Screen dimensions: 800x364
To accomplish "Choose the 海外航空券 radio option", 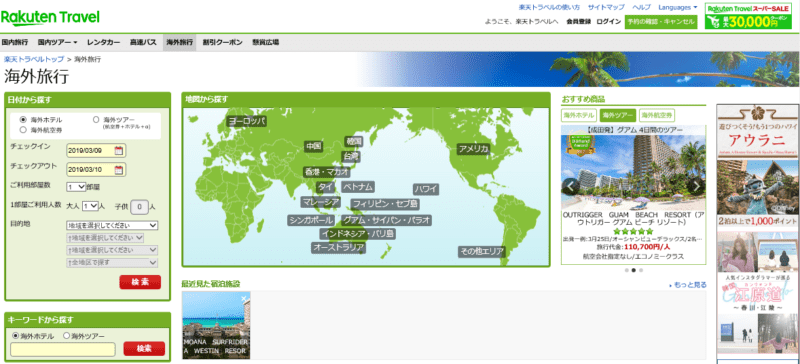I will (x=22, y=130).
